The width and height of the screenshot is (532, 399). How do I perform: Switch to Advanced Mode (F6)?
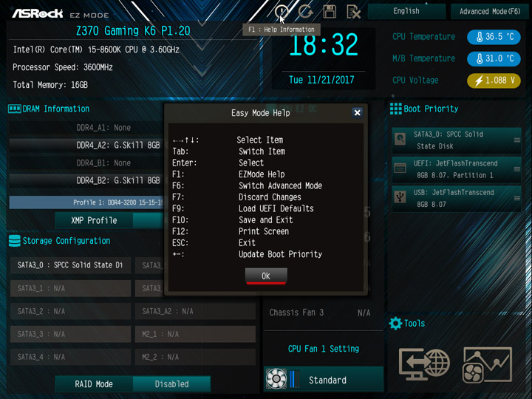[x=490, y=12]
